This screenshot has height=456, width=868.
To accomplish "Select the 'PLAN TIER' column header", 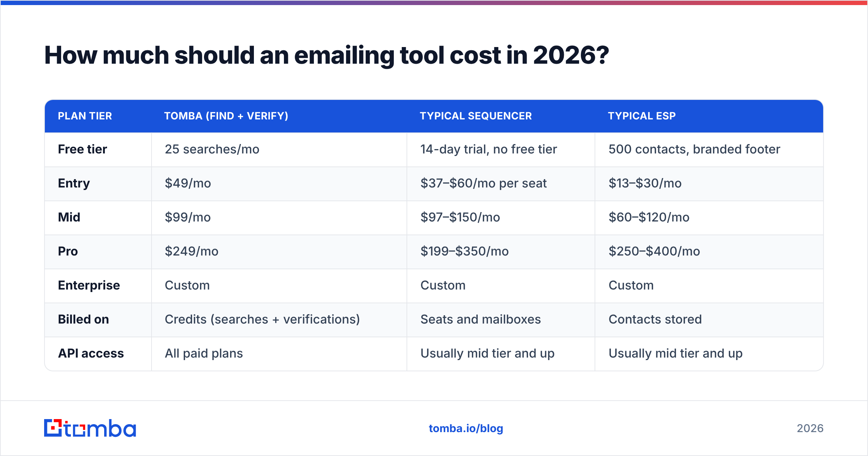I will point(85,116).
